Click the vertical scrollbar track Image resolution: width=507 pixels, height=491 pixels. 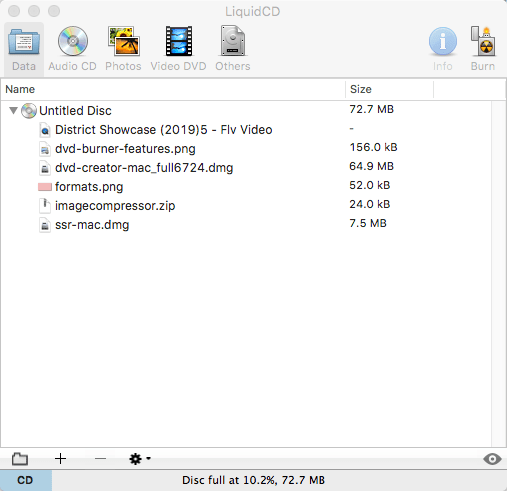click(499, 273)
